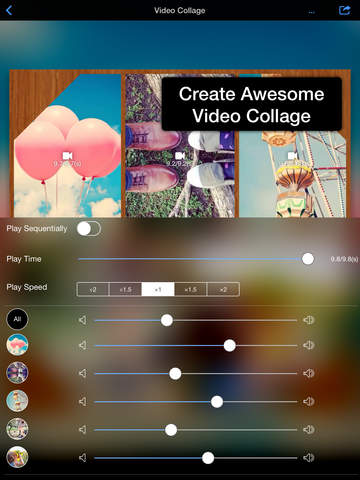Viewport: 360px width, 480px height.
Task: Tap the video camera icon on shoes clip
Action: [x=180, y=156]
